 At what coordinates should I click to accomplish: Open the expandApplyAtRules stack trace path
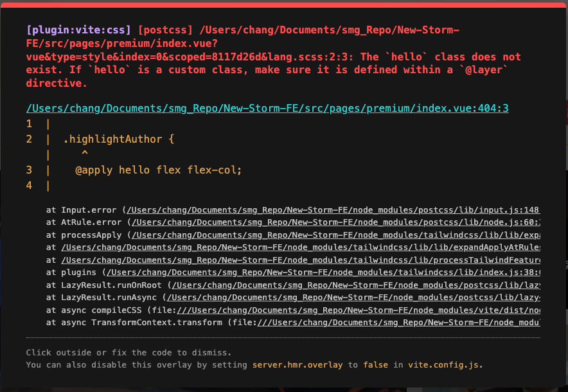click(x=301, y=247)
